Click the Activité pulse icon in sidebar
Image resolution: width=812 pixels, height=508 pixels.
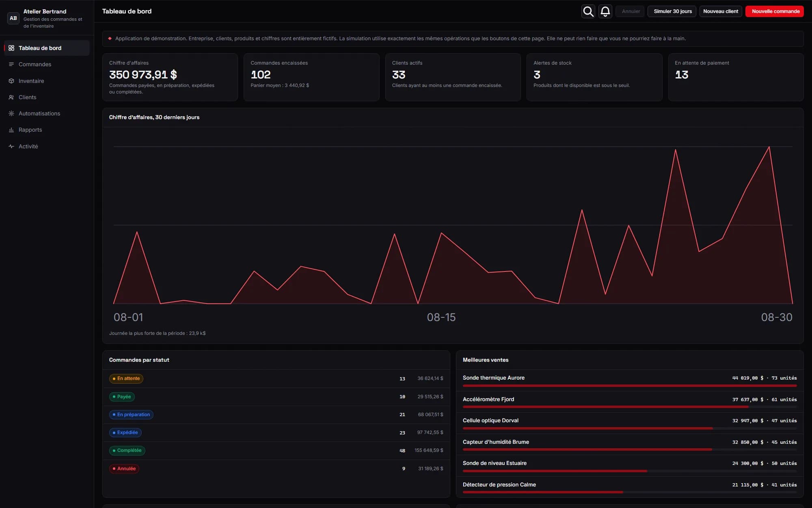(x=11, y=146)
